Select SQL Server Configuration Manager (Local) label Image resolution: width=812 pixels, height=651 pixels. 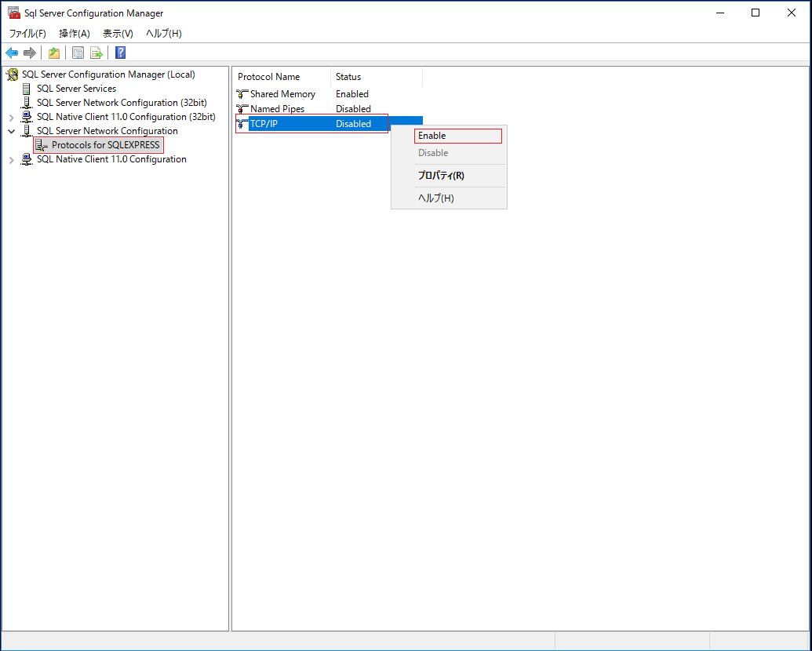(108, 75)
